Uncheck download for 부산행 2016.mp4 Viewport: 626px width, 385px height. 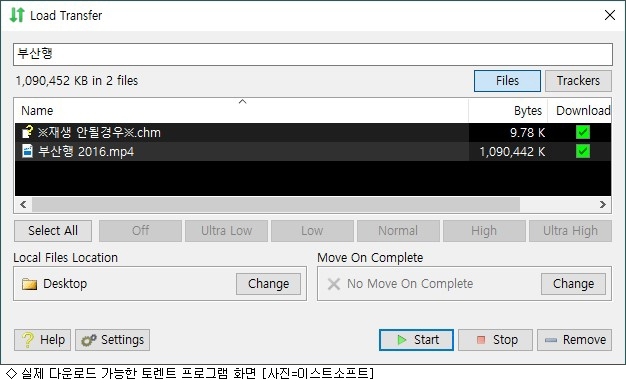[x=583, y=151]
